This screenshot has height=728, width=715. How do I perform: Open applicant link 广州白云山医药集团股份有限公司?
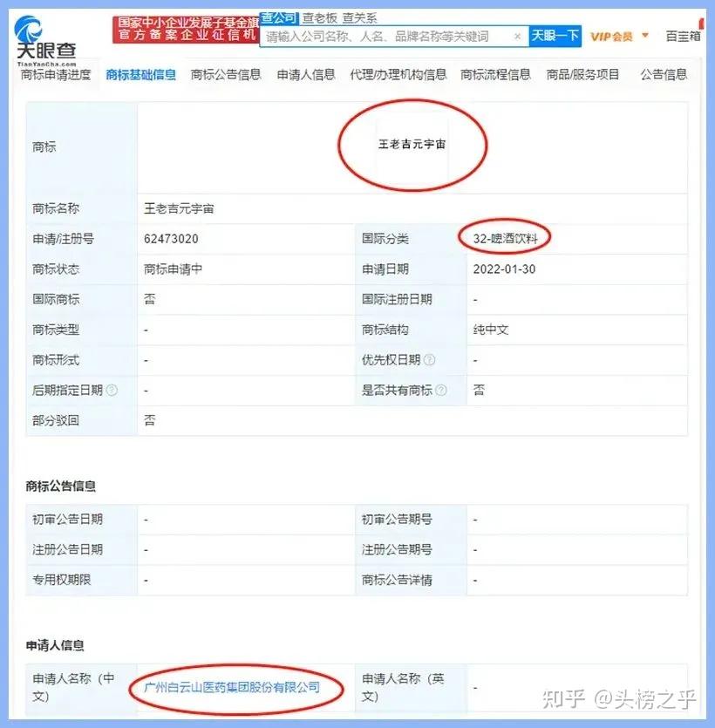[232, 687]
